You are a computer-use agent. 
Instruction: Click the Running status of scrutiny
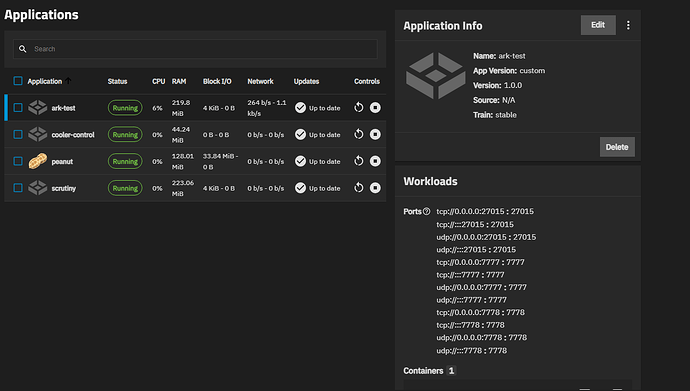[125, 188]
